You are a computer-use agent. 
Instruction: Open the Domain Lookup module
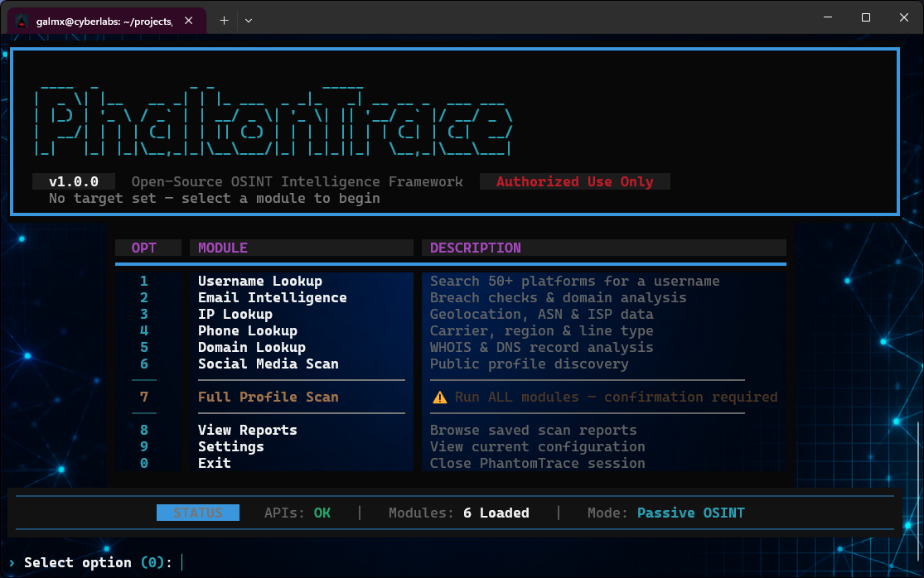point(251,347)
